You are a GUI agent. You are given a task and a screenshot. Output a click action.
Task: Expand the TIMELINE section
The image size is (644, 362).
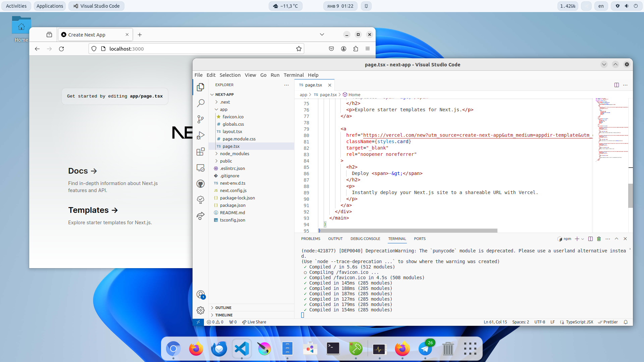pyautogui.click(x=252, y=315)
